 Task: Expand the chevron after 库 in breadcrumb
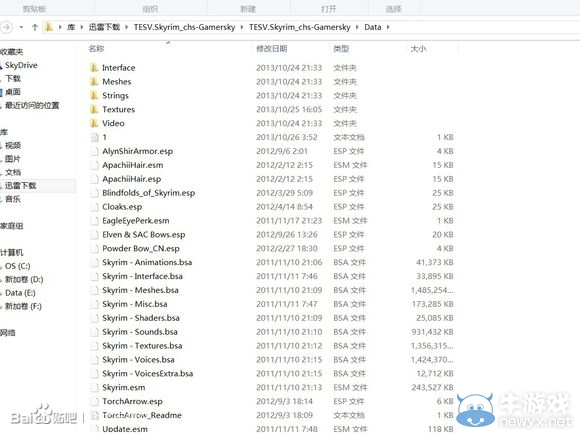point(81,27)
